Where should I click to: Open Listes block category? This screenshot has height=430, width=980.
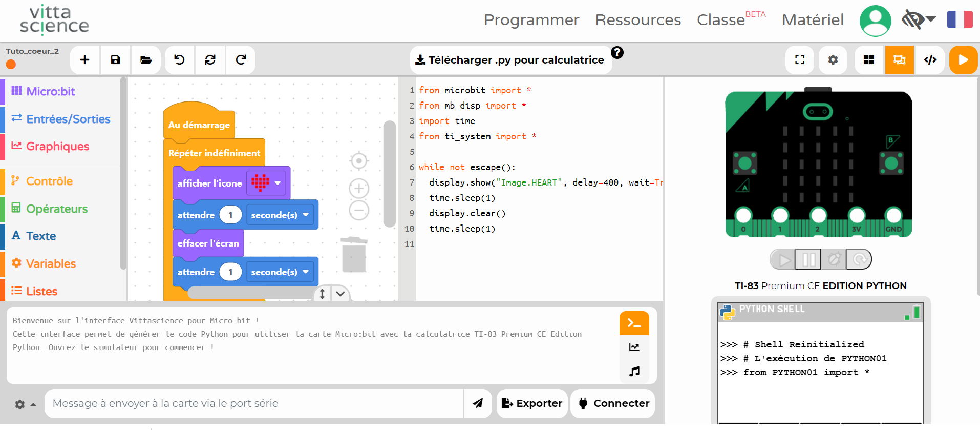[60, 291]
